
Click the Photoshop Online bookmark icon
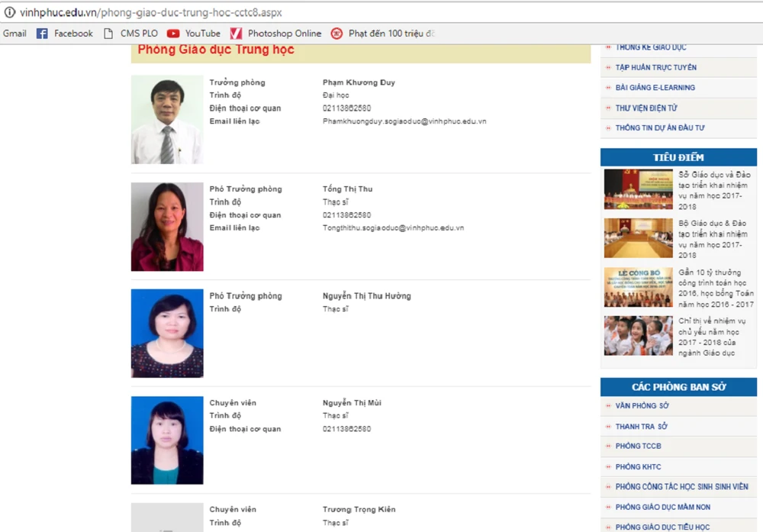pos(236,34)
